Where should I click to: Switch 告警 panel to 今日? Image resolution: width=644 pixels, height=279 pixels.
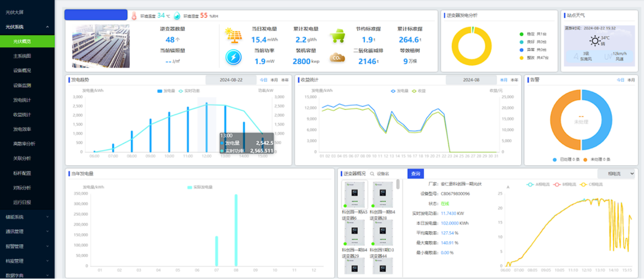coord(620,80)
